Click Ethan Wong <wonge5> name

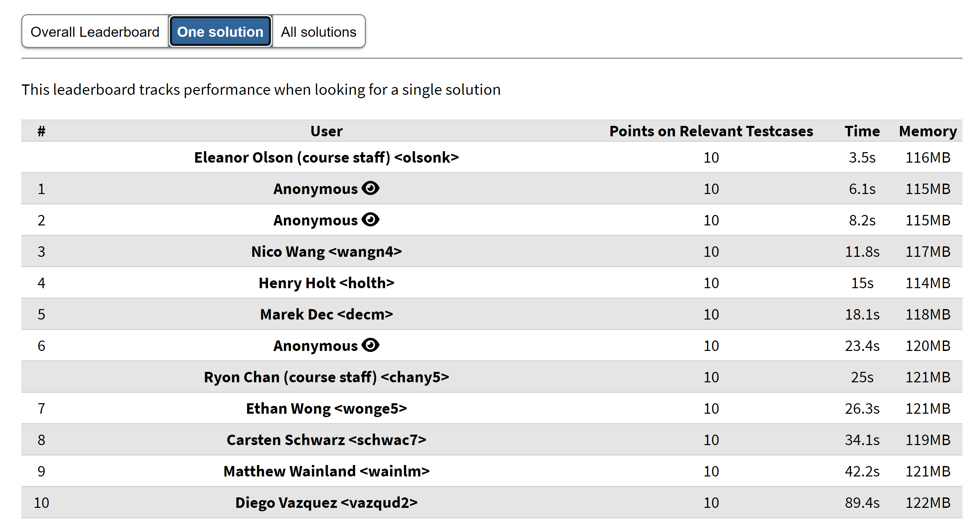[326, 409]
